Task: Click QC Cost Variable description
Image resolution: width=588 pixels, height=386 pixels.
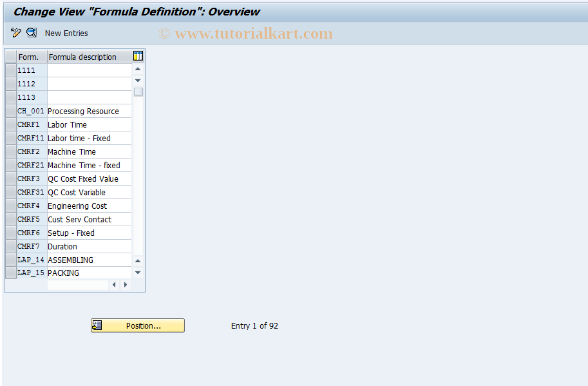Action: (90, 192)
